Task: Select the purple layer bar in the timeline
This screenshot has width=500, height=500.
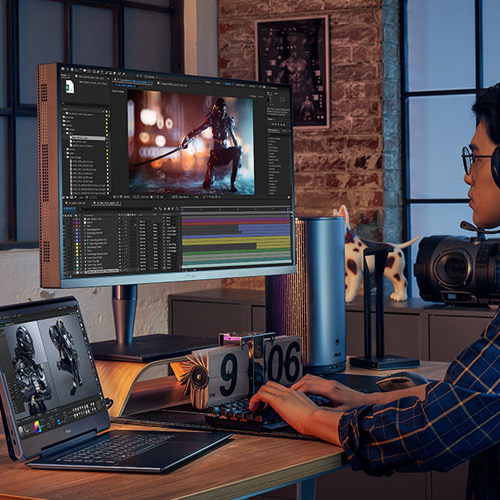Action: pyautogui.click(x=236, y=220)
